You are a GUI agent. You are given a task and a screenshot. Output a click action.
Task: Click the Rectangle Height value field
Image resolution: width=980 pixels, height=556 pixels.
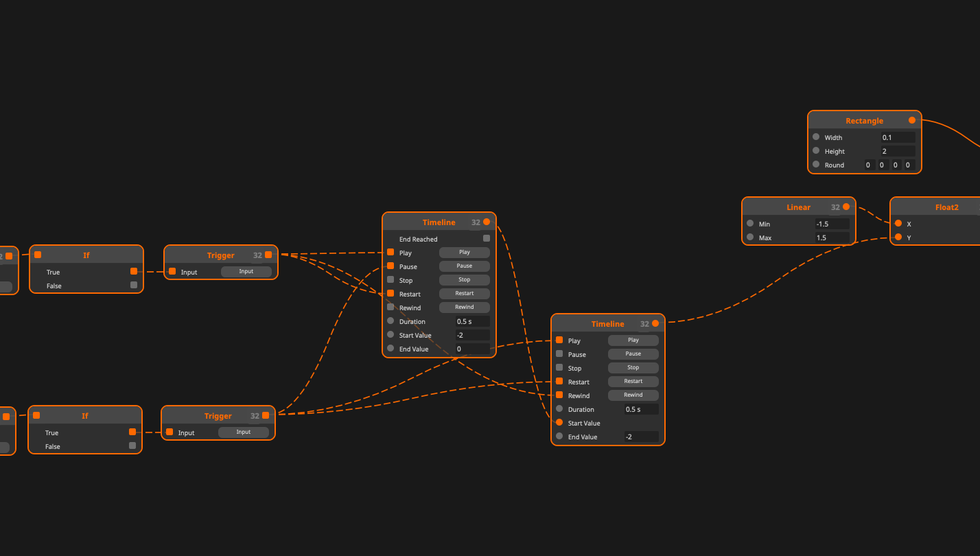[x=897, y=151]
